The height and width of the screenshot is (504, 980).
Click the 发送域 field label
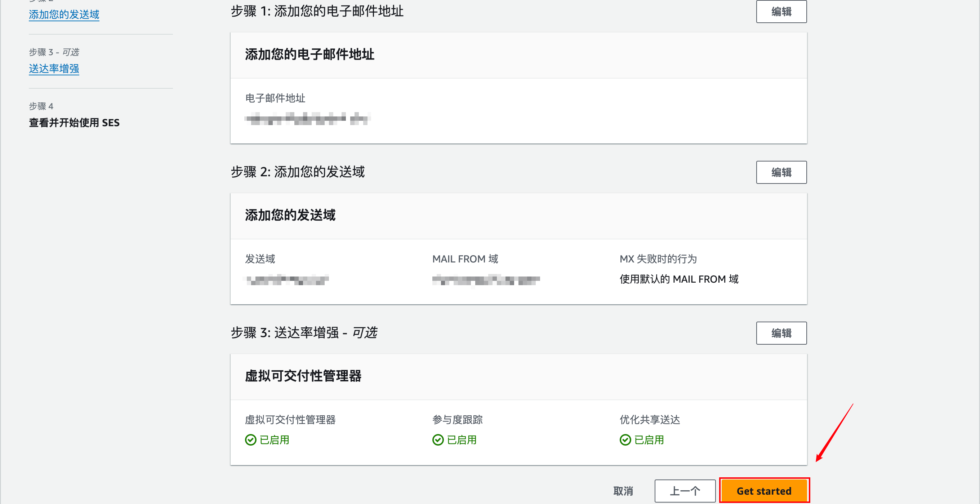click(x=260, y=259)
